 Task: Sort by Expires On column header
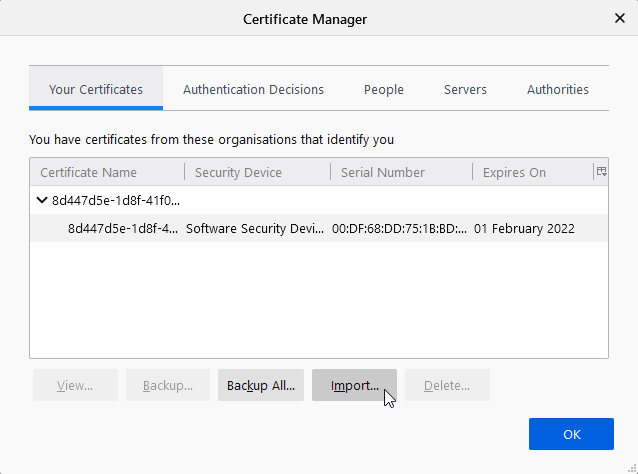click(532, 172)
